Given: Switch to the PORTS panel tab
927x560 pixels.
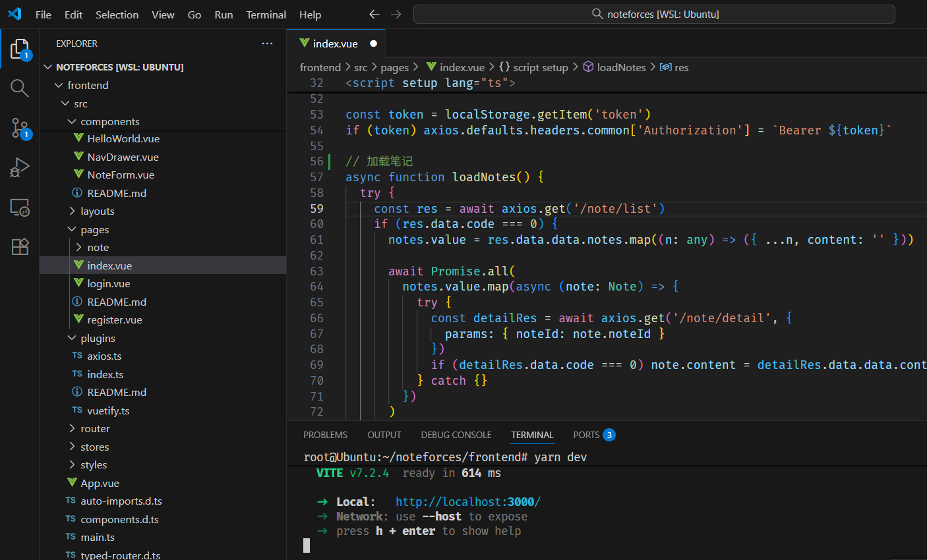Looking at the screenshot, I should click(586, 435).
